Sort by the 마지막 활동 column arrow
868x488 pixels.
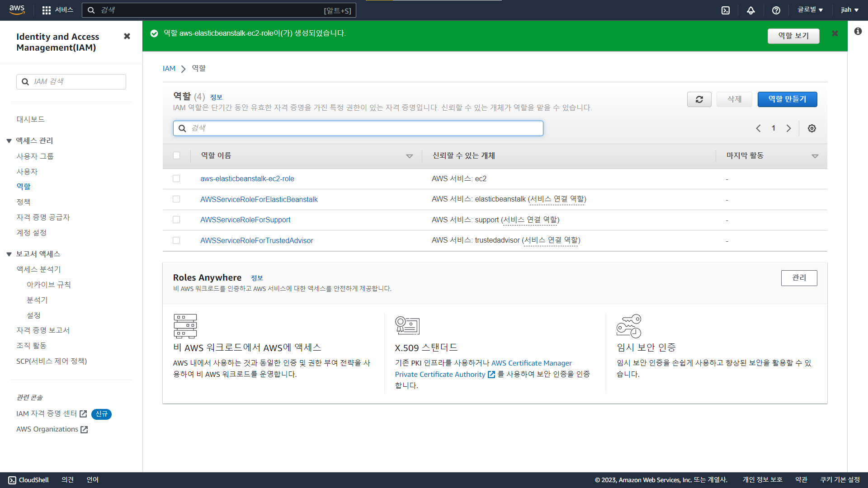tap(815, 156)
